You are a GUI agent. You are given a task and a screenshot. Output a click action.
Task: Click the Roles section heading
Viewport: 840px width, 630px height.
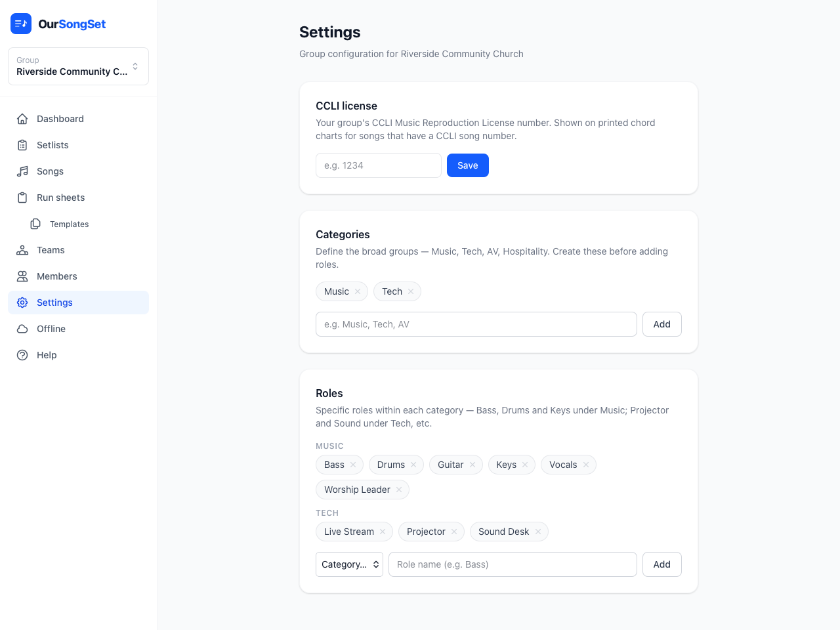329,393
